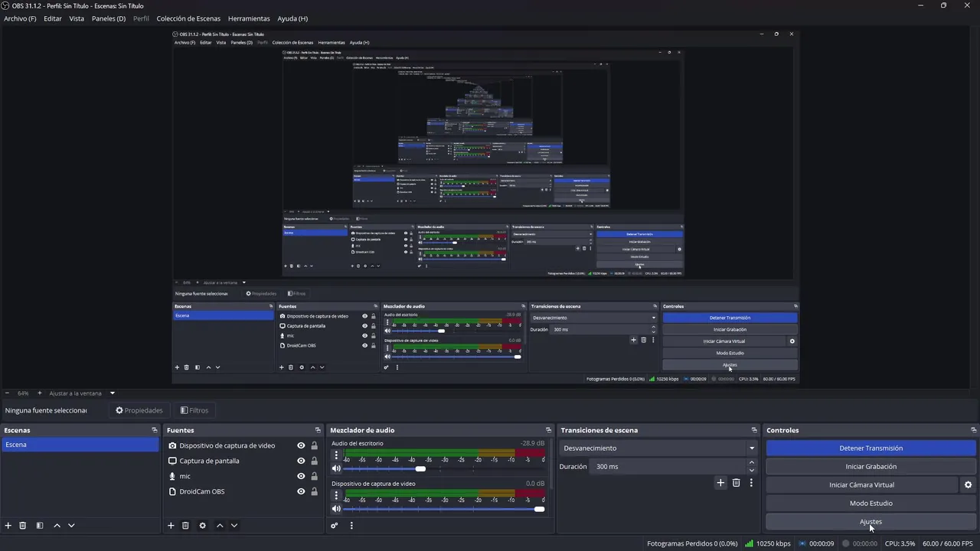The image size is (980, 551).
Task: Select the Escena scene item
Action: 80,445
